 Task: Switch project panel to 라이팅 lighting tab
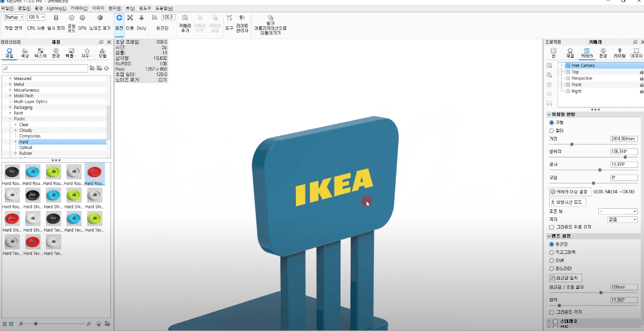point(619,53)
